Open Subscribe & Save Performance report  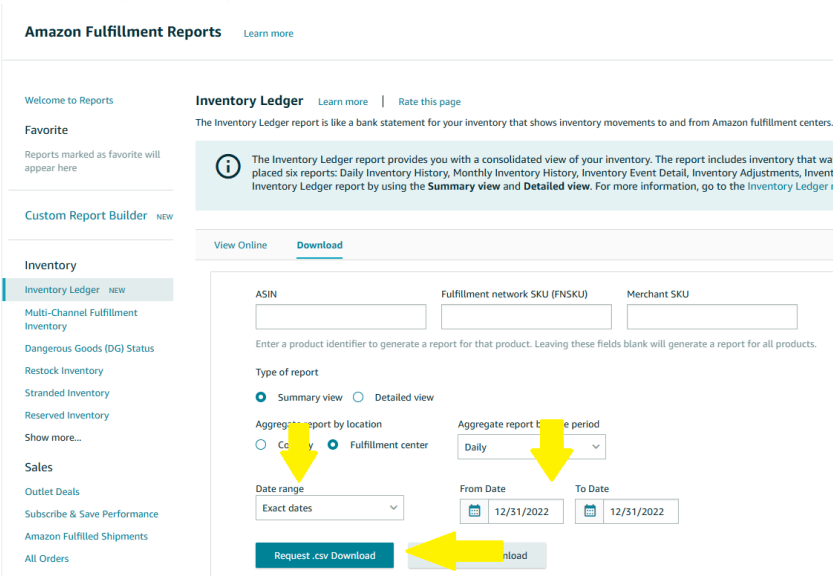tap(92, 514)
